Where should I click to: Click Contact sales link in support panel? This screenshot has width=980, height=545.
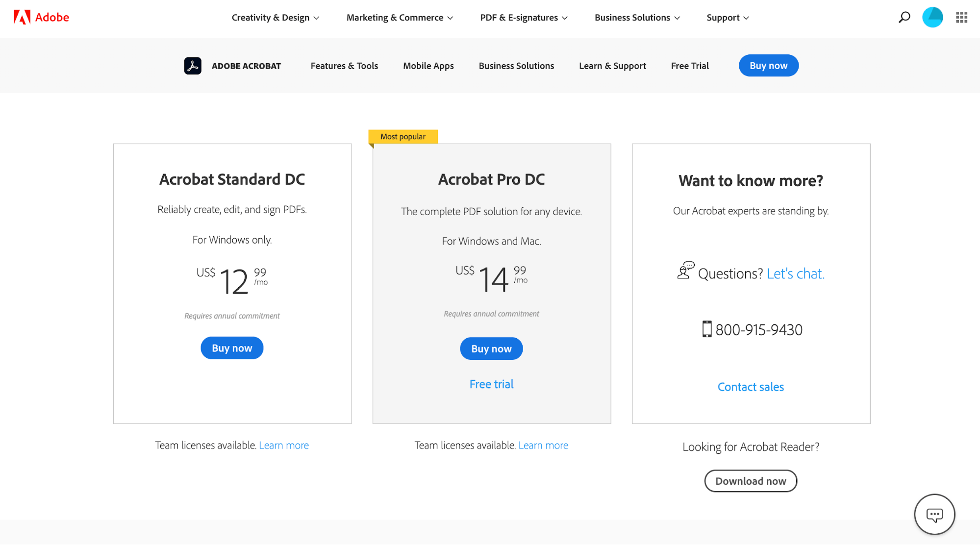coord(751,386)
